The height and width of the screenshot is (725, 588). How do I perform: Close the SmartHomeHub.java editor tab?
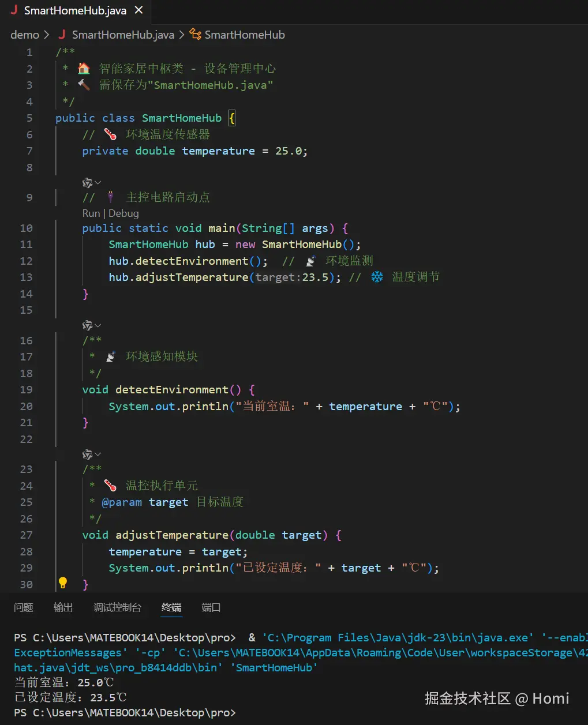coord(138,10)
